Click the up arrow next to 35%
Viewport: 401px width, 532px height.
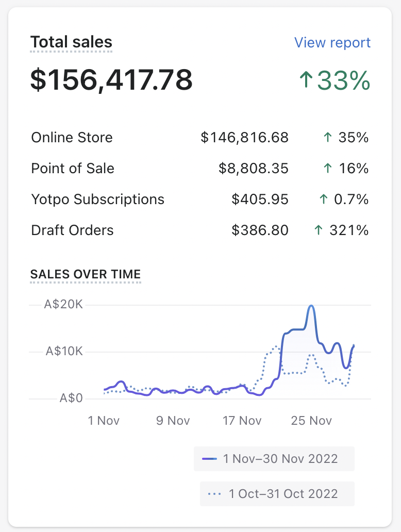327,138
